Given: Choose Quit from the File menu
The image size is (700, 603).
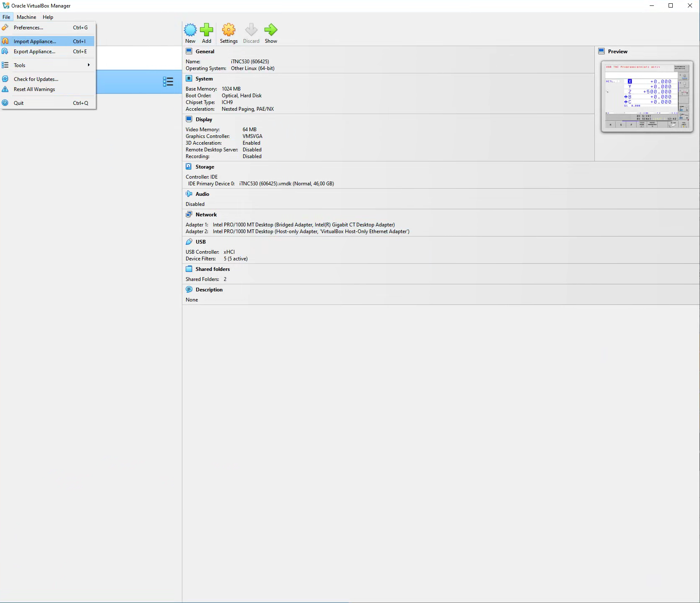Looking at the screenshot, I should coord(48,103).
